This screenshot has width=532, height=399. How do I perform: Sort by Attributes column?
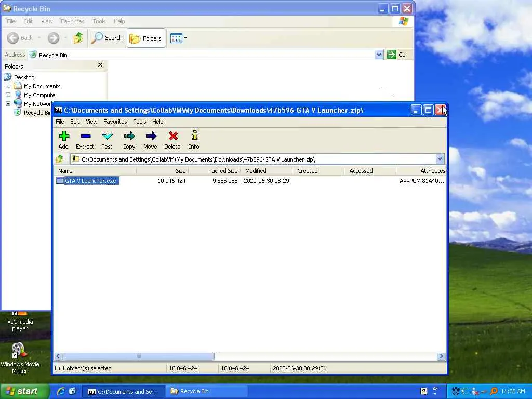(421, 171)
